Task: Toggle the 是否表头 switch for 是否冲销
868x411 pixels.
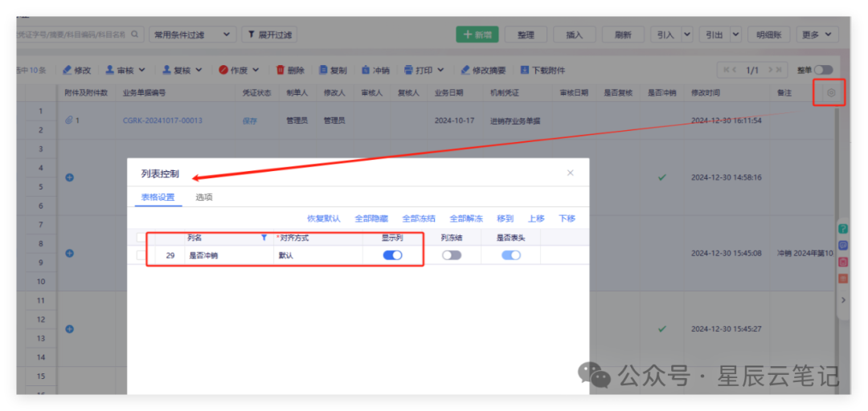Action: (511, 255)
